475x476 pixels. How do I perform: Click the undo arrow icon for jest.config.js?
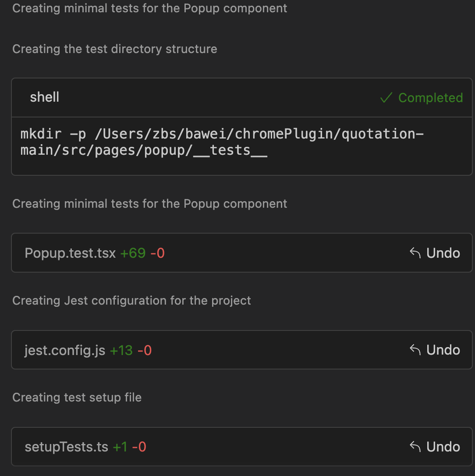click(415, 350)
